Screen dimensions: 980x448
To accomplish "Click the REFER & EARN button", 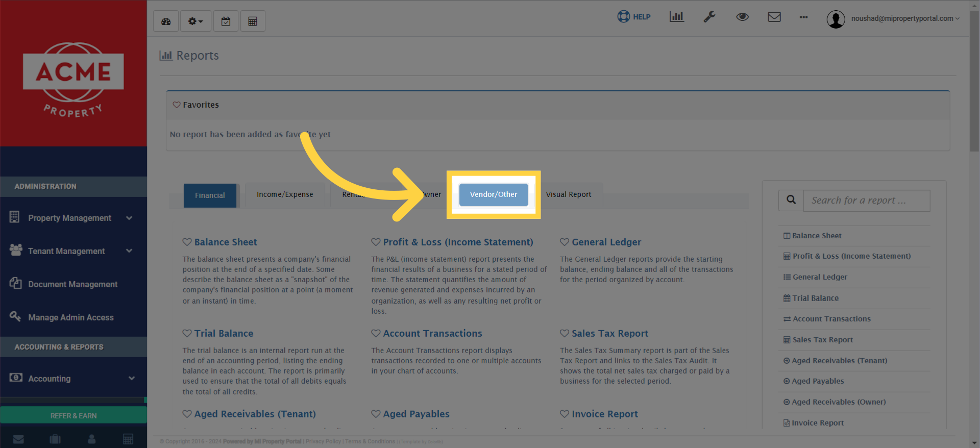I will click(x=73, y=415).
